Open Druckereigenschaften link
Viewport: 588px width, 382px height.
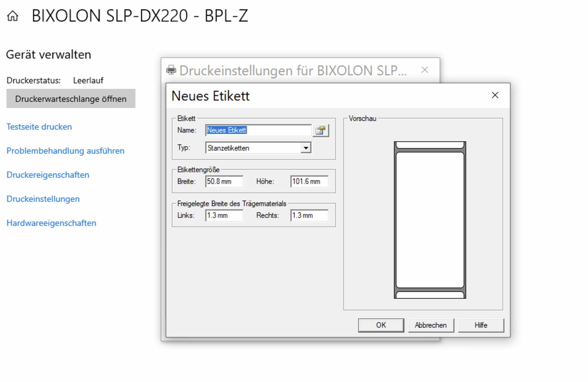[48, 175]
